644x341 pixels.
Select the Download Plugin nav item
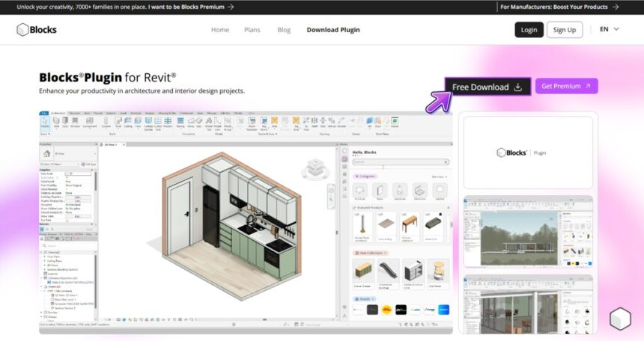(x=333, y=30)
